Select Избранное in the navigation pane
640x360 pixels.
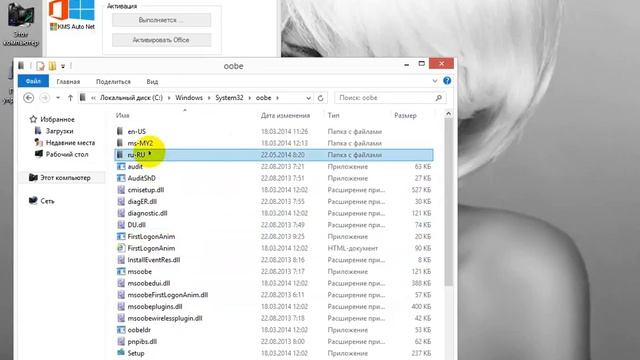click(x=58, y=120)
